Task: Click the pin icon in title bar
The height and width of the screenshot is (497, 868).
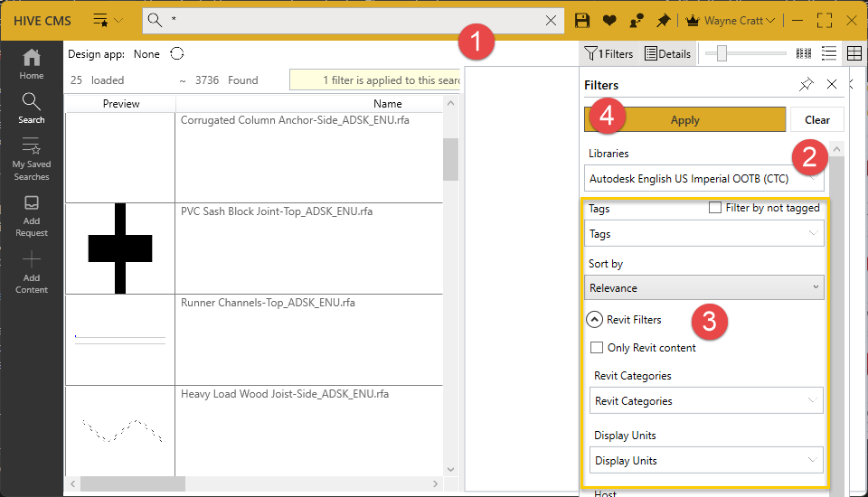Action: (663, 21)
